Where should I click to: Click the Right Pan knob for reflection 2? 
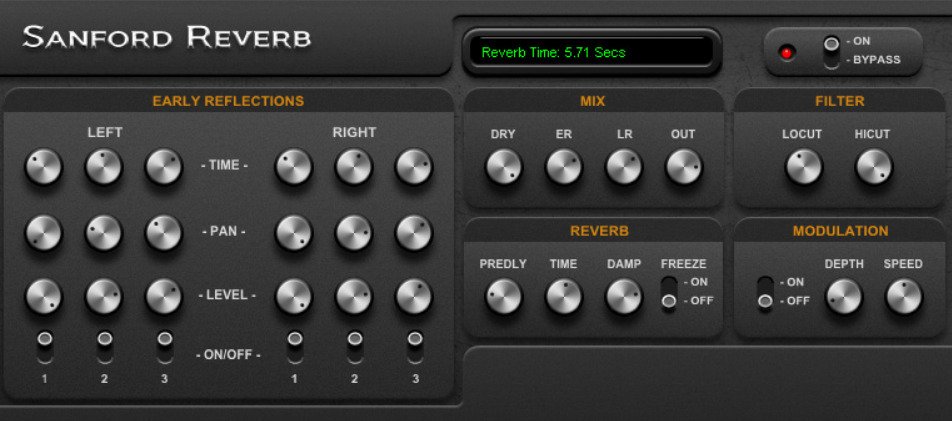(354, 233)
